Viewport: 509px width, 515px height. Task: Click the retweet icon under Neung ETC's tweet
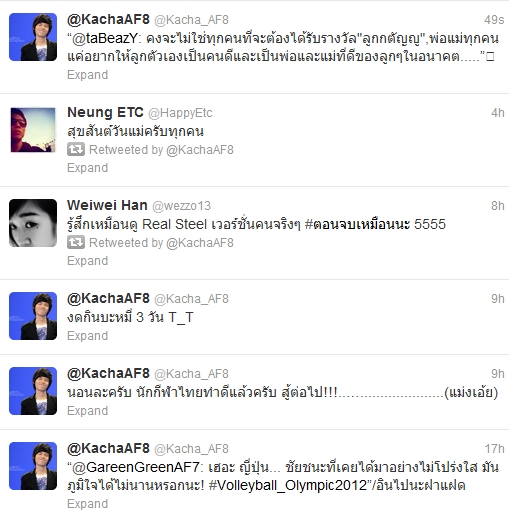tap(76, 150)
